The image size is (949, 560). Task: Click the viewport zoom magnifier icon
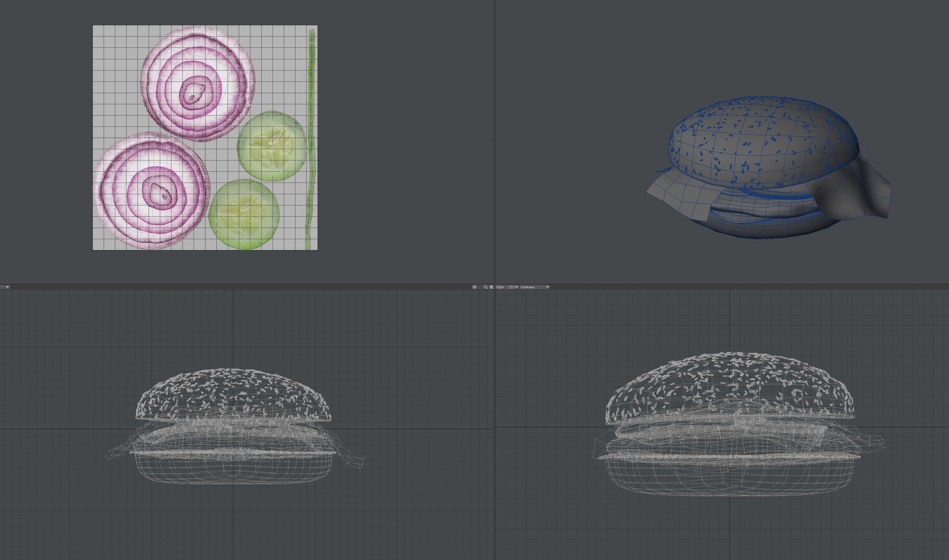[x=486, y=287]
